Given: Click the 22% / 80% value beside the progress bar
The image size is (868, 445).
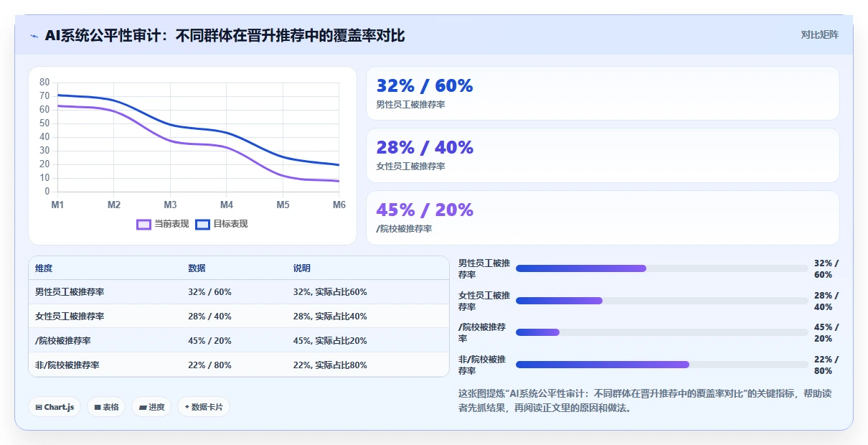Looking at the screenshot, I should 826,365.
